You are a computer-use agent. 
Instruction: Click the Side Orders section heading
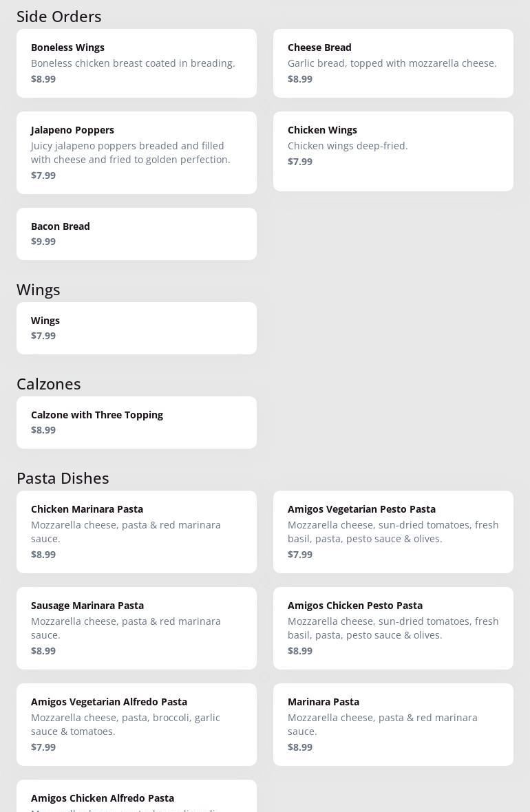pyautogui.click(x=59, y=16)
